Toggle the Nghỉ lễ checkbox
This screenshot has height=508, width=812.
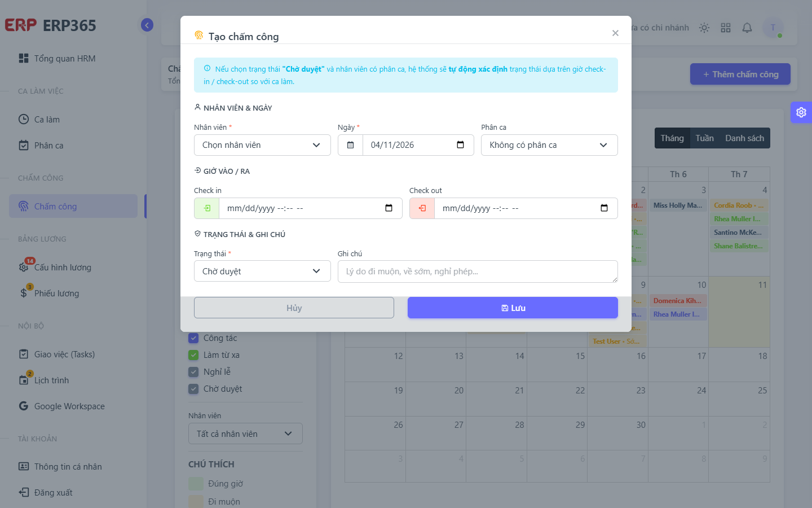point(193,372)
